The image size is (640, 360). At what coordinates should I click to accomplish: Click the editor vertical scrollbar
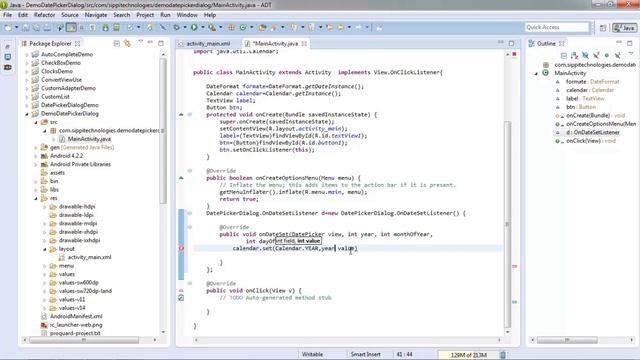tap(507, 224)
